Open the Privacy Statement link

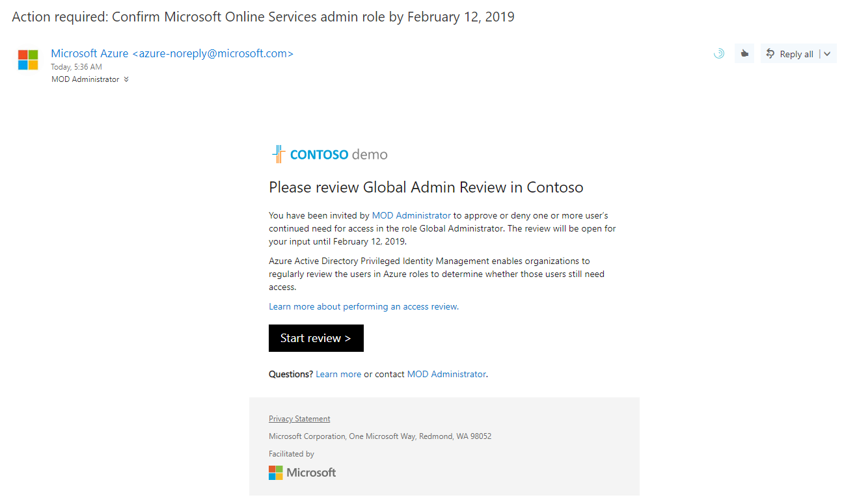tap(299, 419)
